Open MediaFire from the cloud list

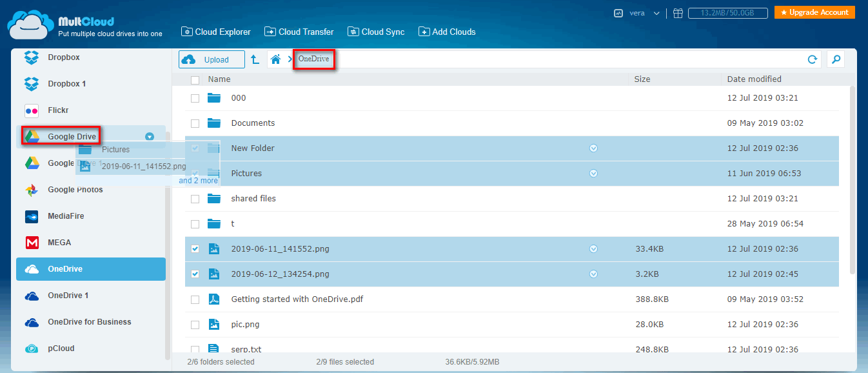click(x=65, y=216)
